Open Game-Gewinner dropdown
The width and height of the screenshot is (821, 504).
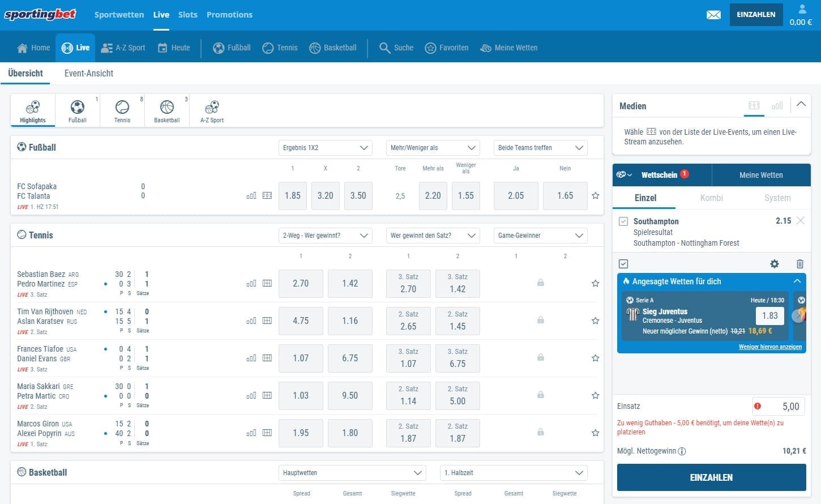pos(541,236)
